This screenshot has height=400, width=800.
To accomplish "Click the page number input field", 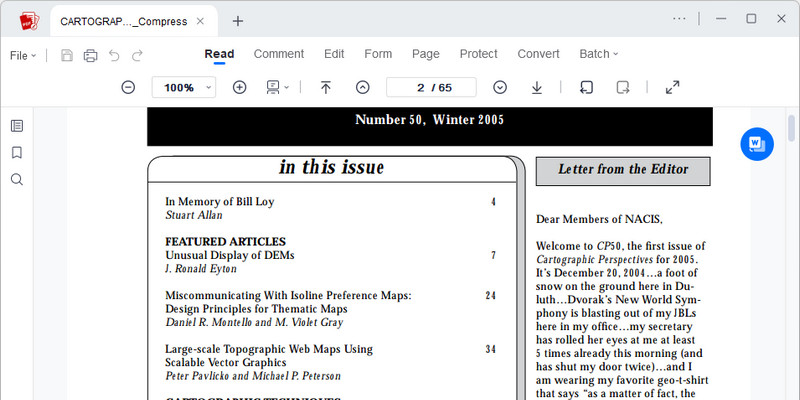I will click(x=431, y=87).
